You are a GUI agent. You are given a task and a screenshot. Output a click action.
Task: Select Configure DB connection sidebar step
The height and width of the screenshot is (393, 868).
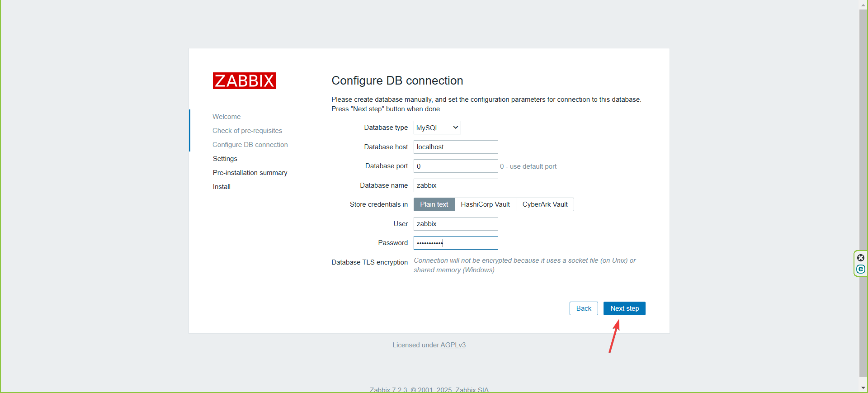coord(250,145)
